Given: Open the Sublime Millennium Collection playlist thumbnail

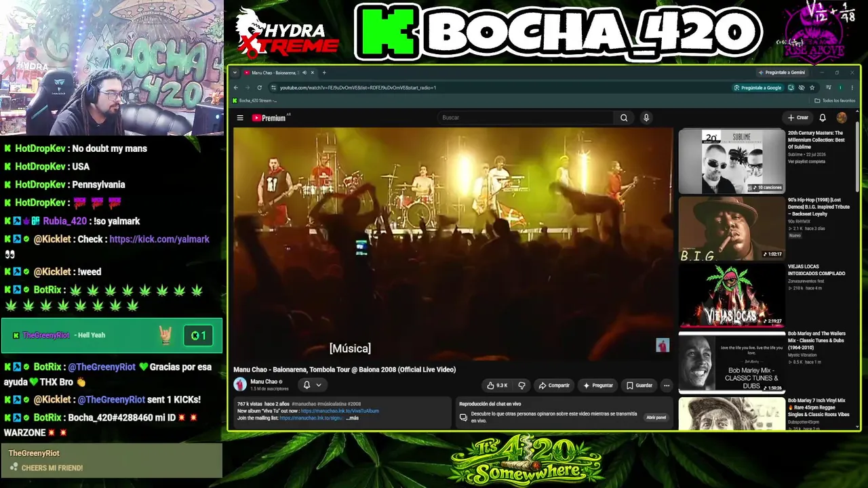Looking at the screenshot, I should (732, 161).
